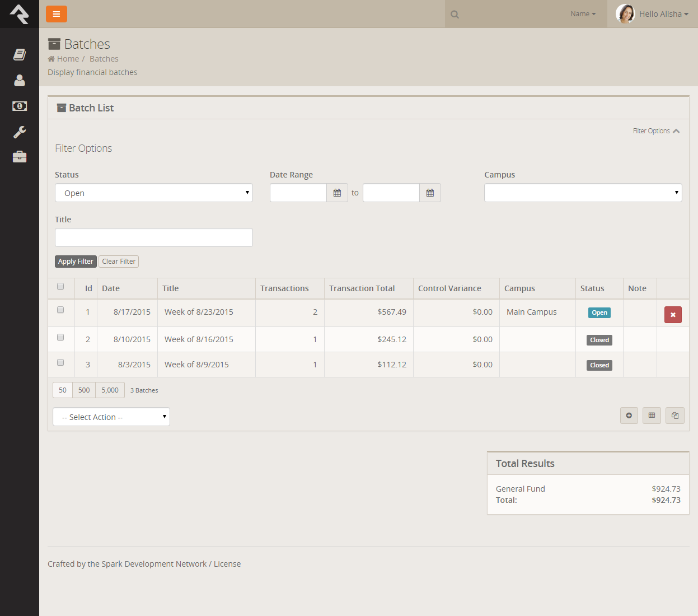
Task: Click the orange hamburger menu button
Action: click(x=57, y=14)
